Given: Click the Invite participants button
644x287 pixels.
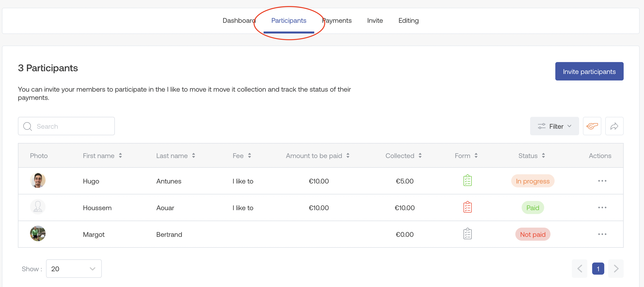Looking at the screenshot, I should tap(589, 71).
